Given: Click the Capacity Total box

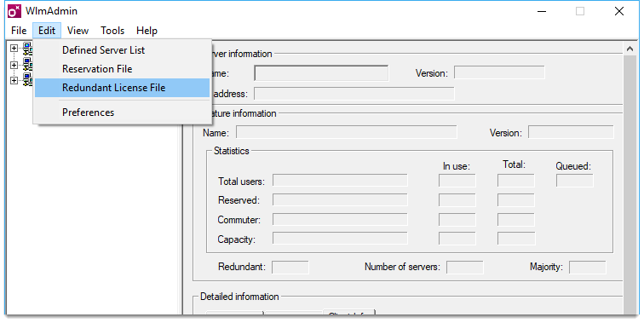Looking at the screenshot, I should [x=516, y=239].
